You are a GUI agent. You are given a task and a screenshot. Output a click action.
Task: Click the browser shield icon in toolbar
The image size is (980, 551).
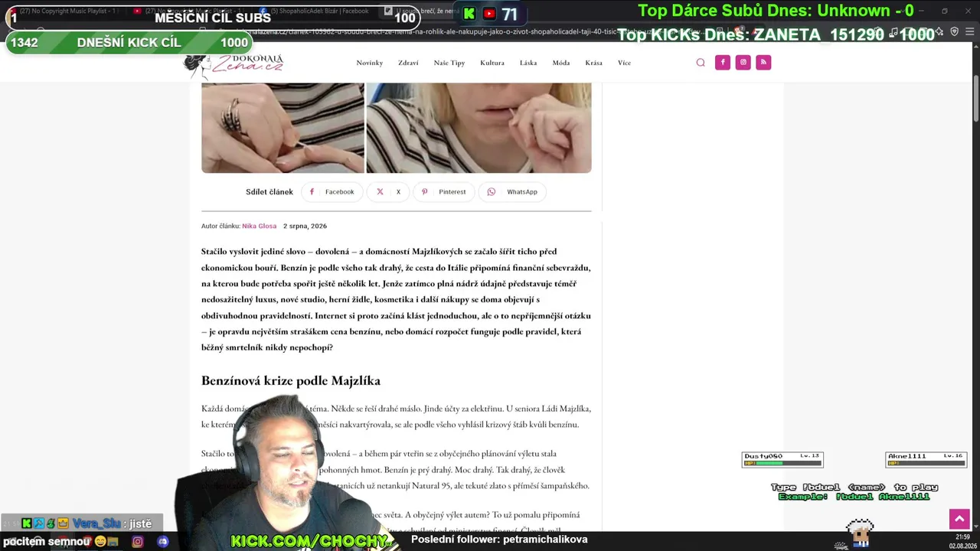(x=955, y=31)
